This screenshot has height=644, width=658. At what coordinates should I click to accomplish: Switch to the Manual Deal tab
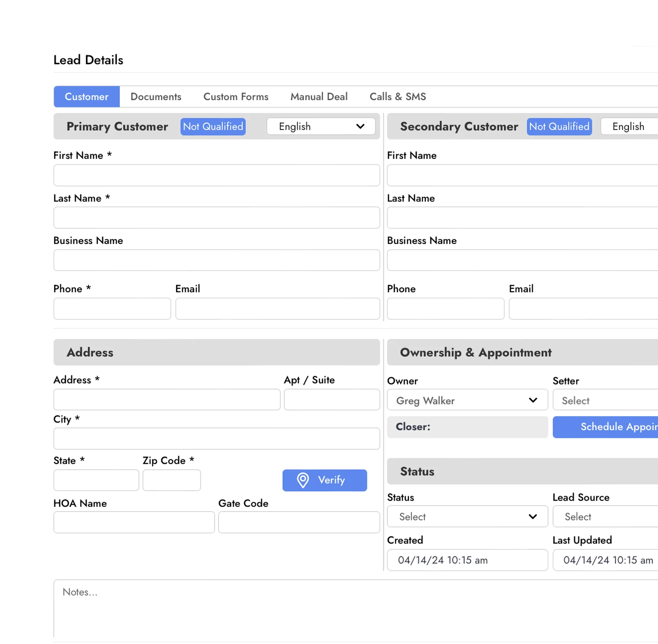[318, 96]
